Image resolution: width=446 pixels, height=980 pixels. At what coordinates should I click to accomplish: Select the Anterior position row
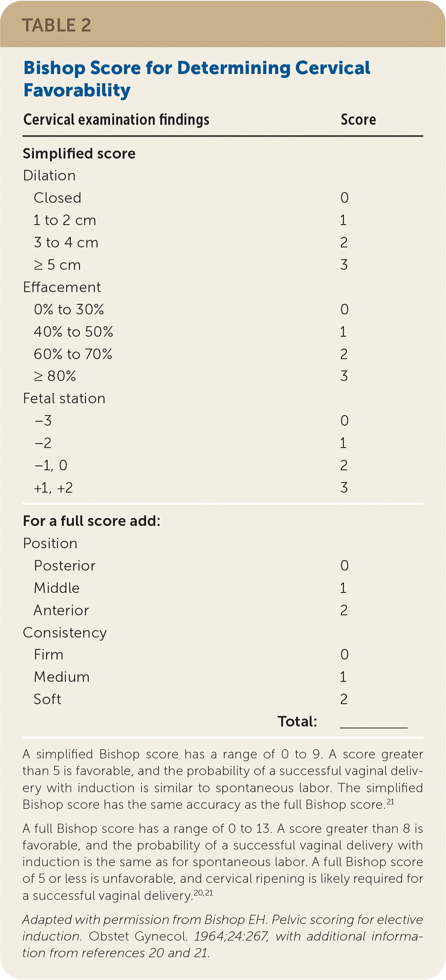click(x=61, y=610)
